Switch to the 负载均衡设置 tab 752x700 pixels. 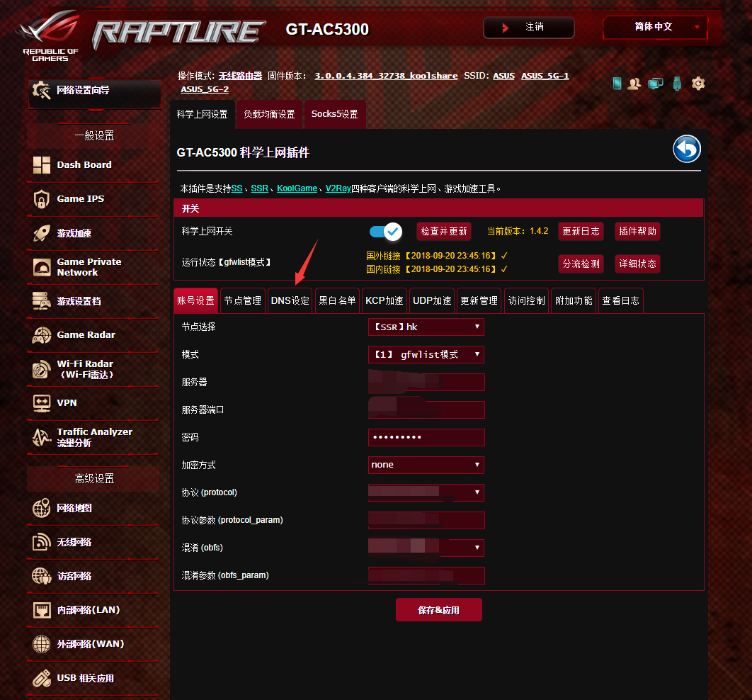coord(270,114)
